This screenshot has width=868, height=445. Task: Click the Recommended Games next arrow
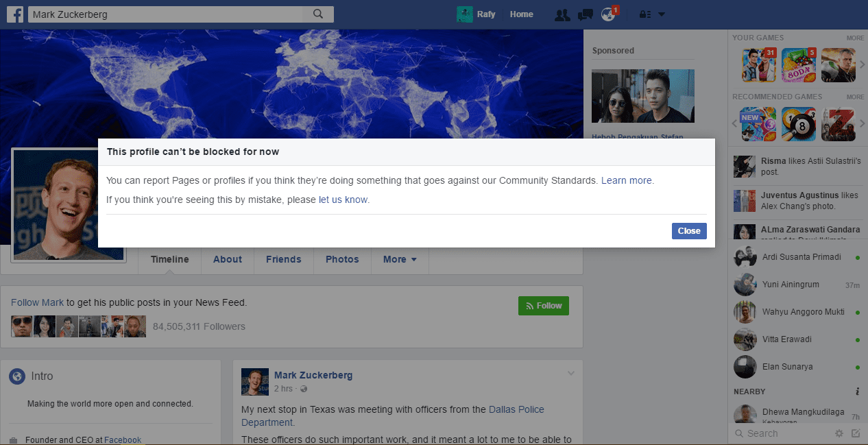point(863,124)
